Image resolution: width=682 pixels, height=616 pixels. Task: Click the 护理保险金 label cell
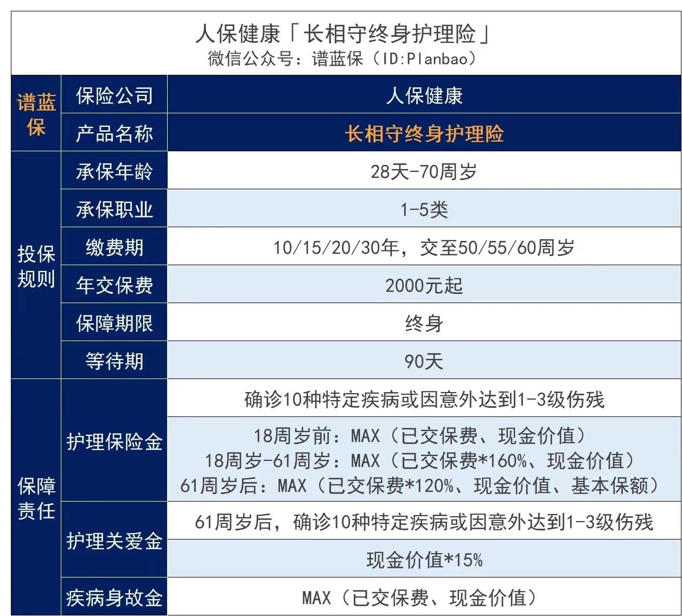(x=114, y=440)
